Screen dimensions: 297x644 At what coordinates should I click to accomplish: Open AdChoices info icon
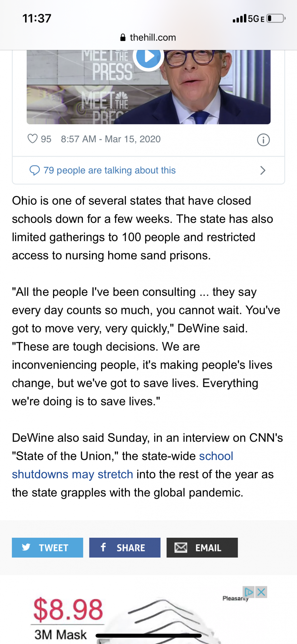(249, 592)
